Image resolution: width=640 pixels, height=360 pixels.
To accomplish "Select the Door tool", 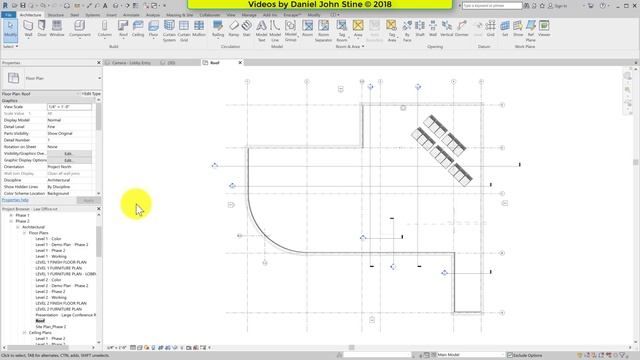I will tap(42, 29).
